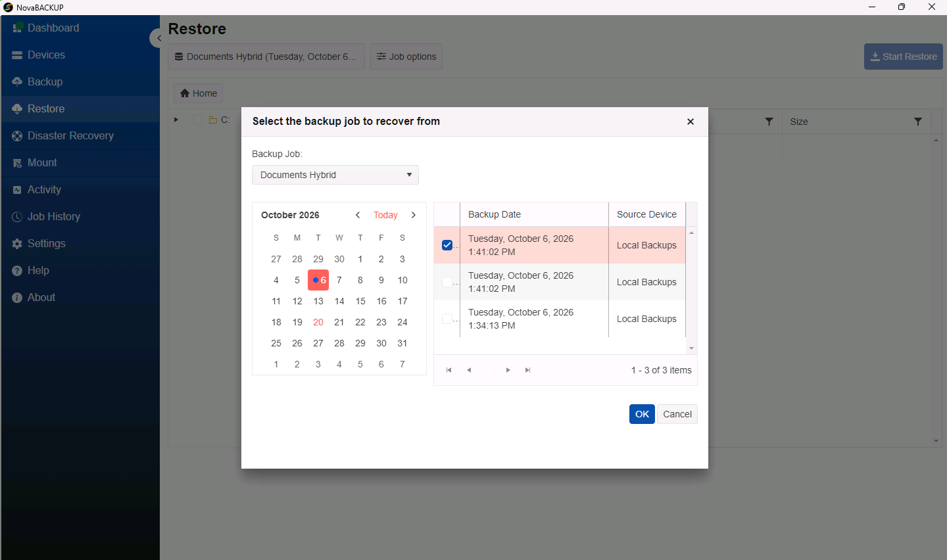Tick the C: drive checkbox
The height and width of the screenshot is (560, 947).
[197, 120]
